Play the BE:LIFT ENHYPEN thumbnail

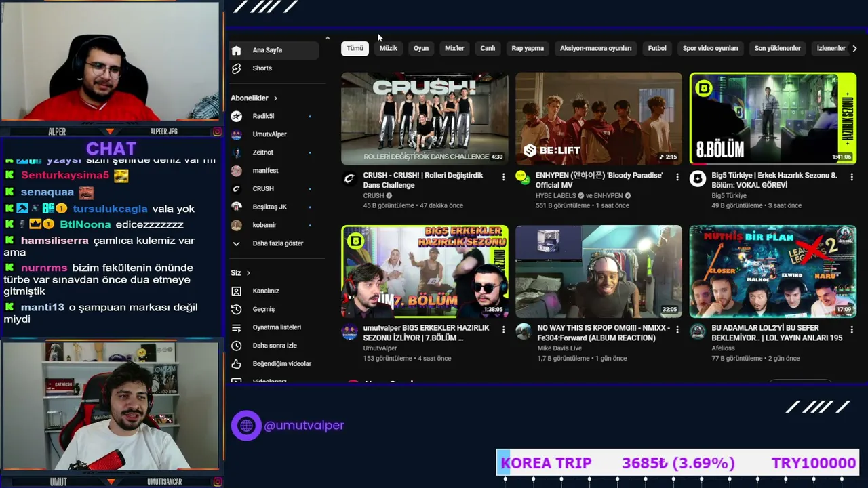coord(599,119)
